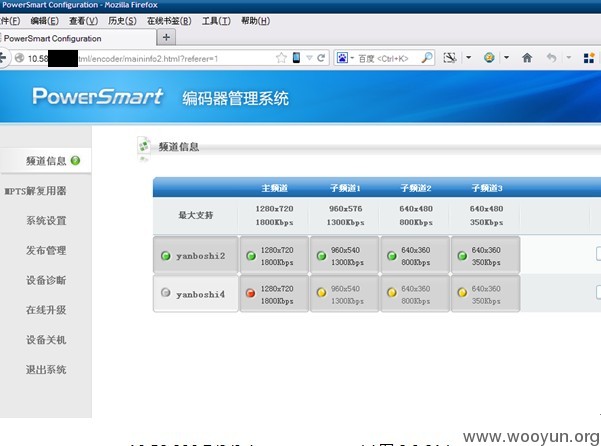Viewport: 601px width, 446px height.
Task: Open the Baidu search engine selector
Action: [x=345, y=58]
